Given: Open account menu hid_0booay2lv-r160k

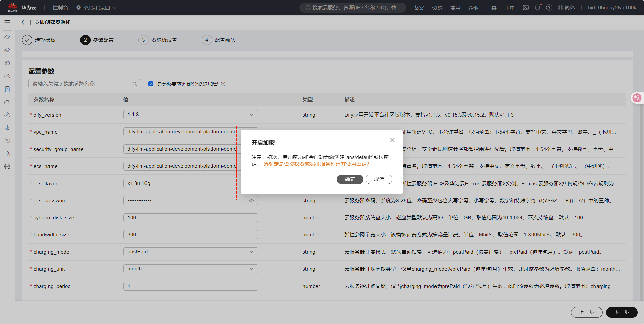Looking at the screenshot, I should click(x=612, y=8).
